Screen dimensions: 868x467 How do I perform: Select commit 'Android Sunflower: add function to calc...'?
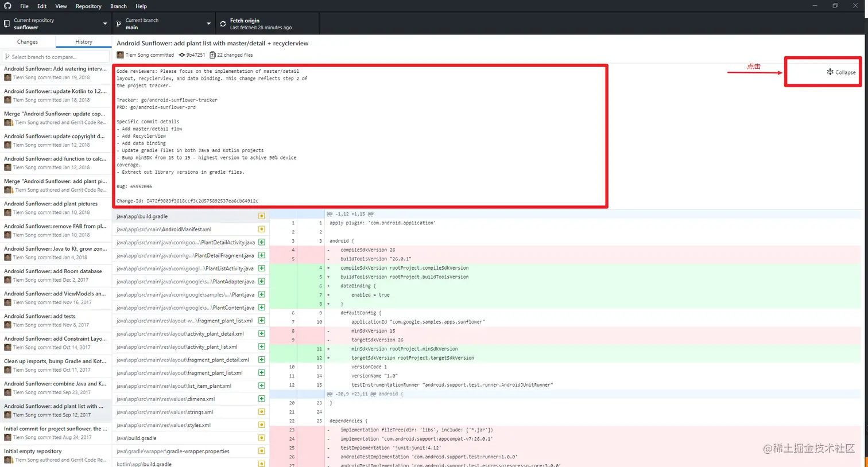click(x=56, y=163)
